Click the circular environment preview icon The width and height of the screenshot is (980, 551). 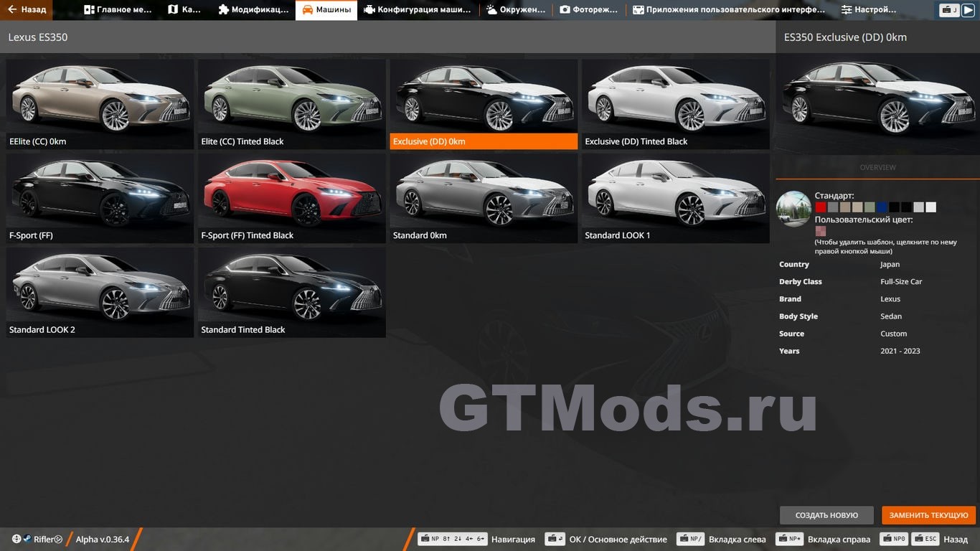click(x=793, y=209)
